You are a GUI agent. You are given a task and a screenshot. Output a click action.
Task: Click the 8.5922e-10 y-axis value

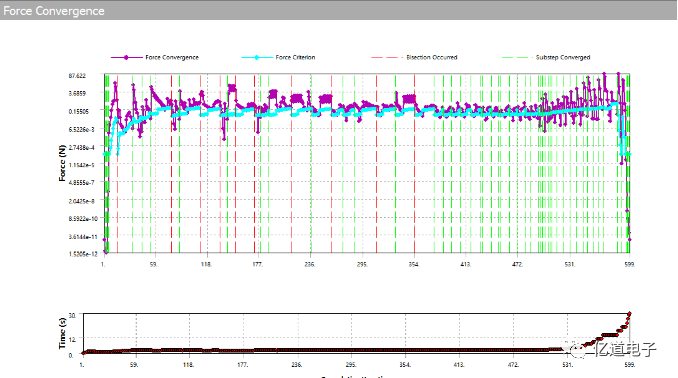(x=83, y=219)
